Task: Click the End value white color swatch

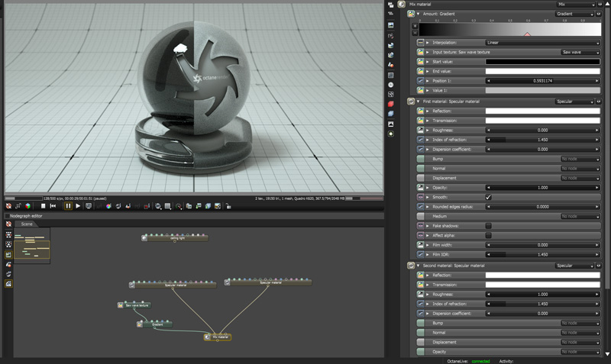Action: coord(542,71)
